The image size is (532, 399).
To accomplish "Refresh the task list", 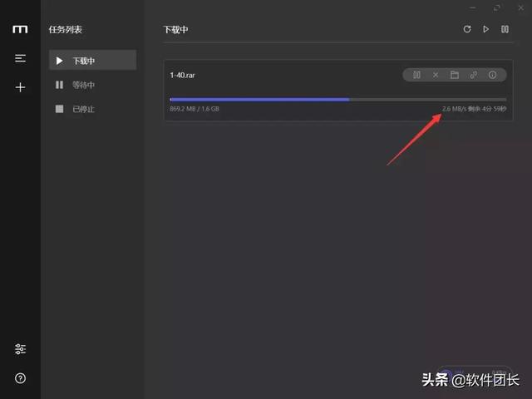I will pyautogui.click(x=467, y=29).
